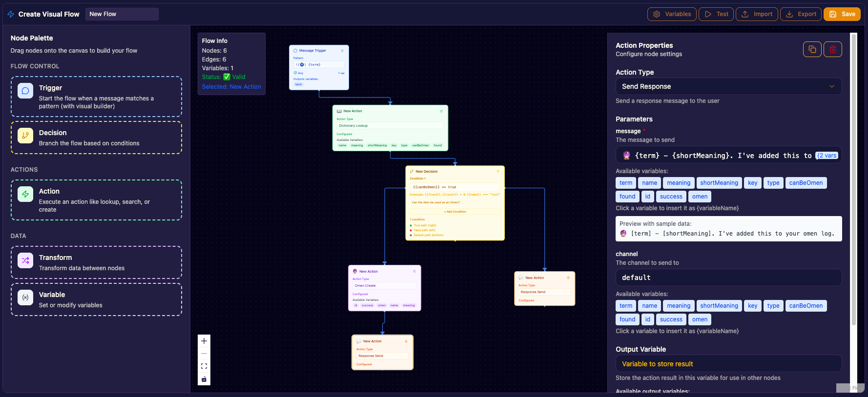The image size is (868, 397).
Task: Click the channel input showing default
Action: click(x=728, y=278)
